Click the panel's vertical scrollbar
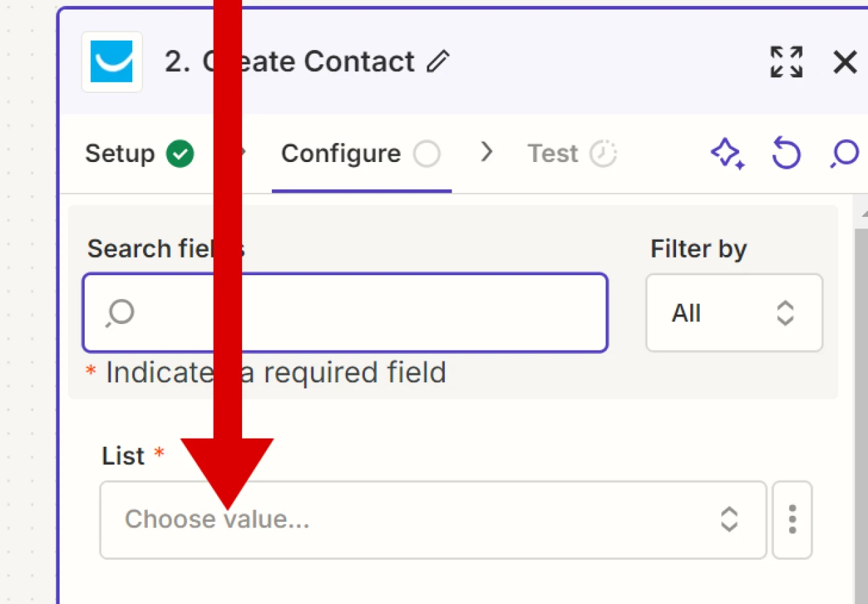Viewport: 868px width, 604px height. click(x=861, y=407)
